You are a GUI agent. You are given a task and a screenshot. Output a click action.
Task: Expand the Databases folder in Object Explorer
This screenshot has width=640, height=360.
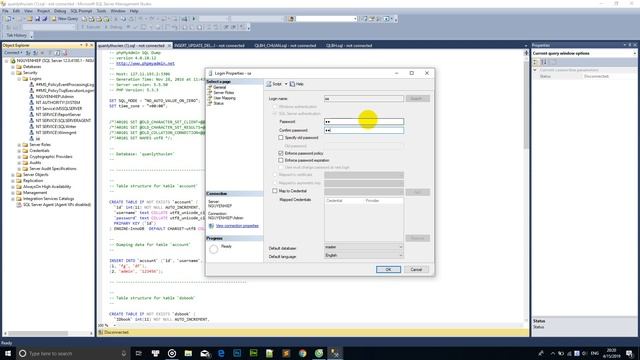(x=13, y=67)
